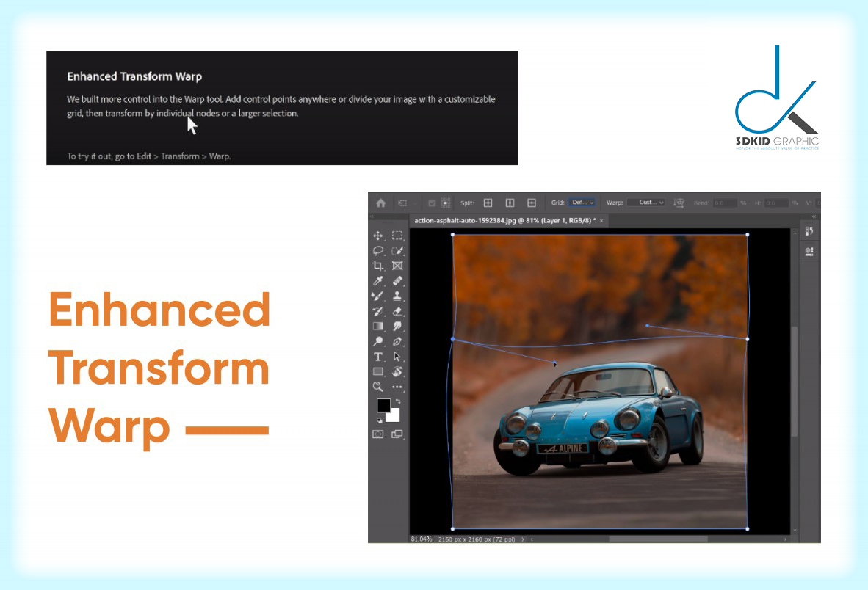This screenshot has height=590, width=868.
Task: Reset to default black and white colors
Action: (x=380, y=420)
